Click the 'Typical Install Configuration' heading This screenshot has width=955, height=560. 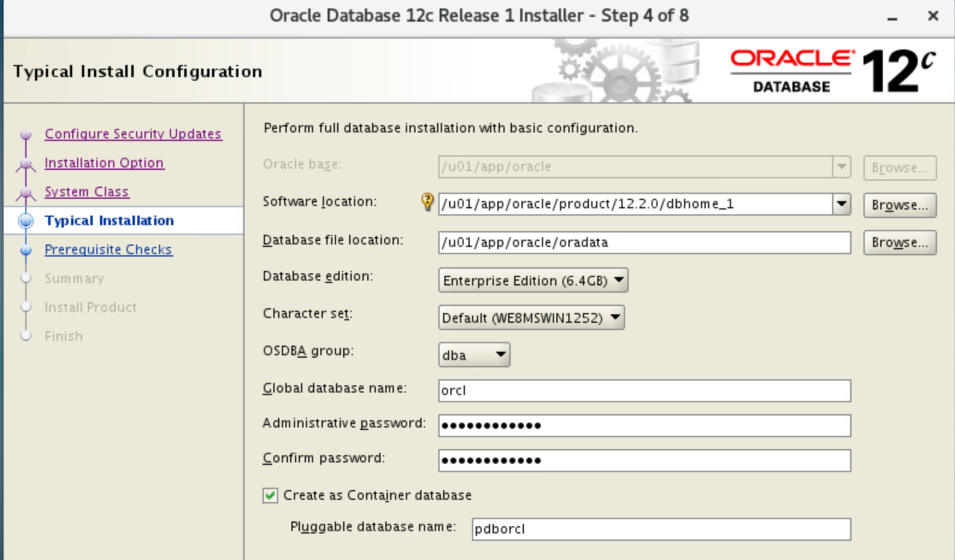coord(137,71)
